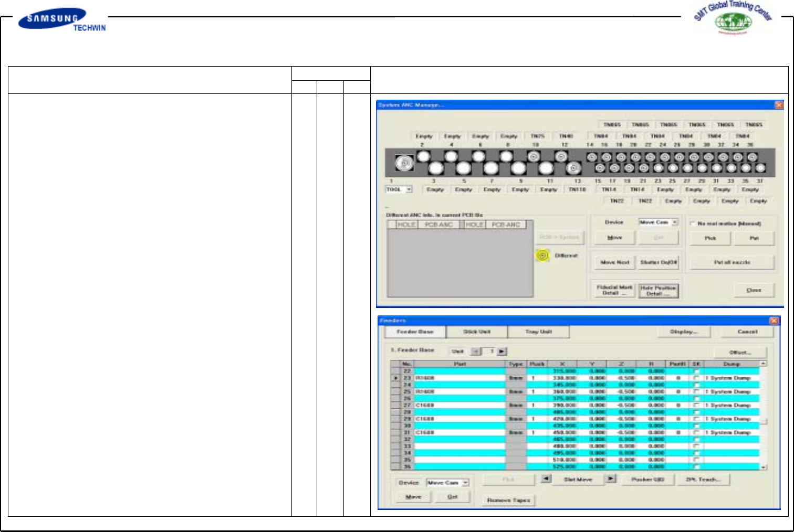Screen dimensions: 794x532
Task: Switch to the Stick Unit tab
Action: pyautogui.click(x=476, y=332)
